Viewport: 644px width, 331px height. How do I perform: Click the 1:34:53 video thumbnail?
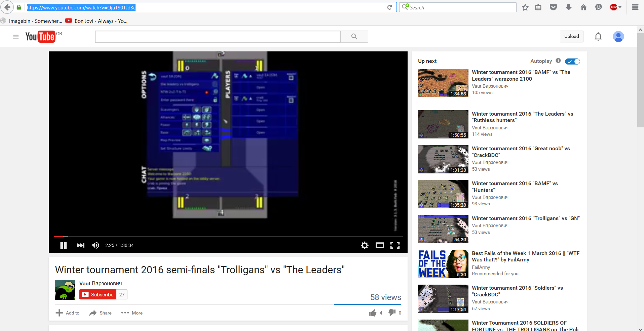[443, 83]
